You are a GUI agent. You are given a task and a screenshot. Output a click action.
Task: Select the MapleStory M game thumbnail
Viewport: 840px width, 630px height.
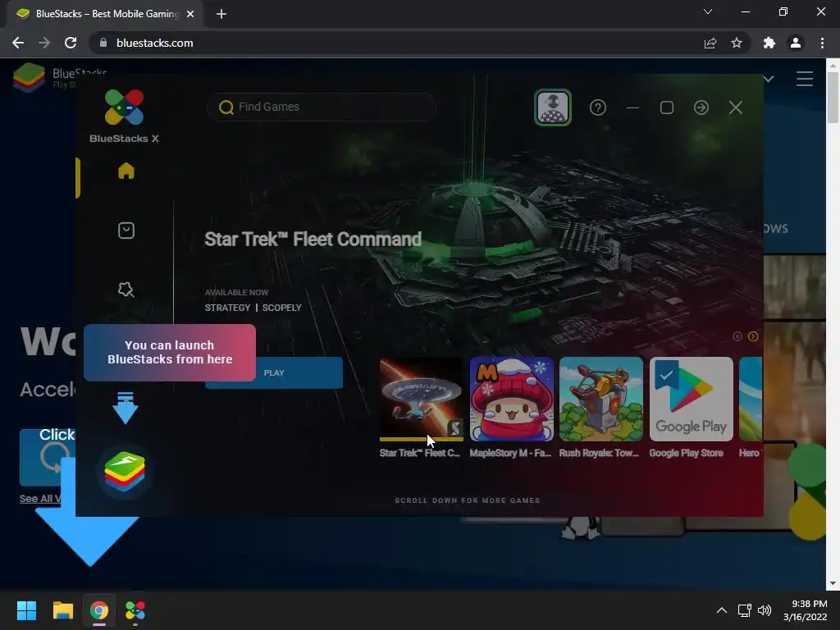(x=511, y=399)
